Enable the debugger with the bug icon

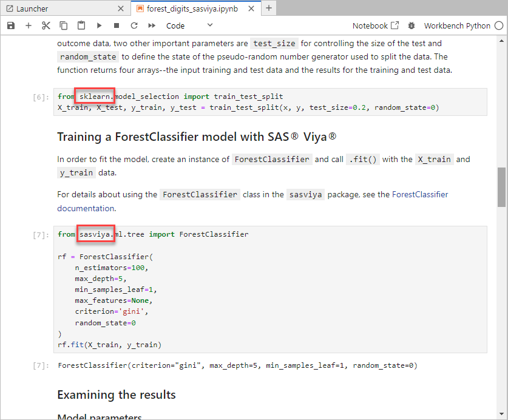point(411,25)
